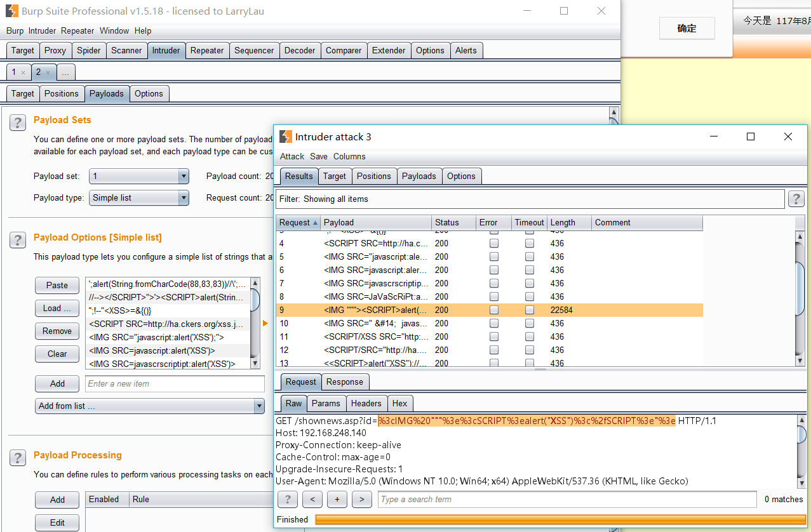Viewport: 811px width, 532px height.
Task: Tick the Error checkbox for request 10
Action: pos(494,323)
